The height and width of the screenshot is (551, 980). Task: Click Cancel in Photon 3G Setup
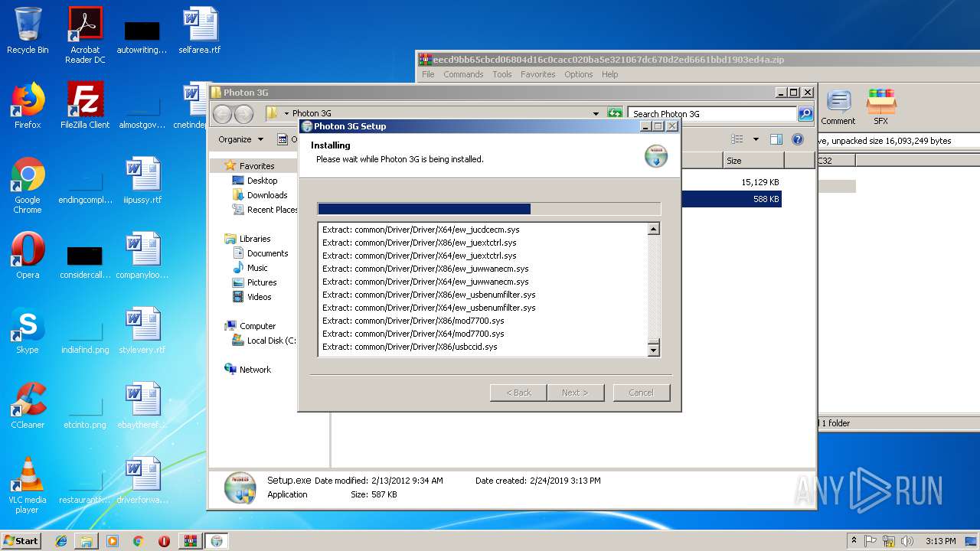(x=642, y=393)
